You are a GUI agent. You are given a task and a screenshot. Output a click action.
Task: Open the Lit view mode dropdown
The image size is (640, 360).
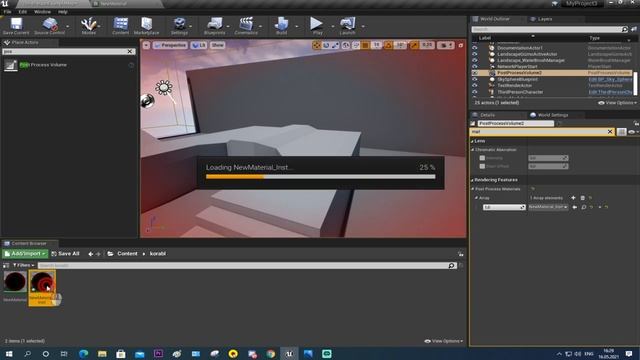click(x=199, y=45)
